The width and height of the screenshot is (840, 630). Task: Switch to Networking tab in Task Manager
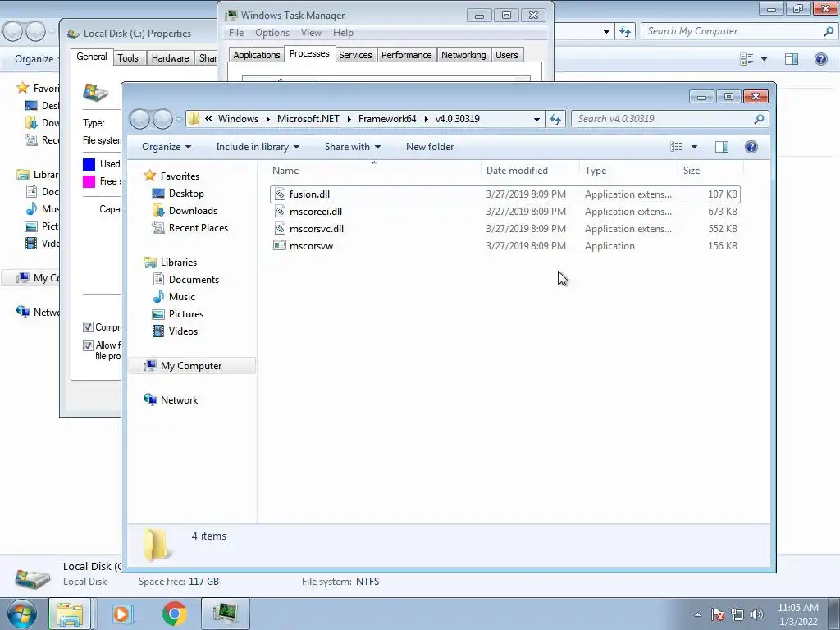tap(463, 55)
